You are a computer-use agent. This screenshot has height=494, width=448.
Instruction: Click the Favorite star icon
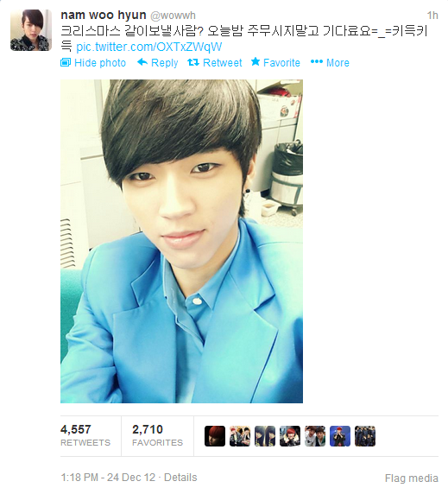coord(256,62)
